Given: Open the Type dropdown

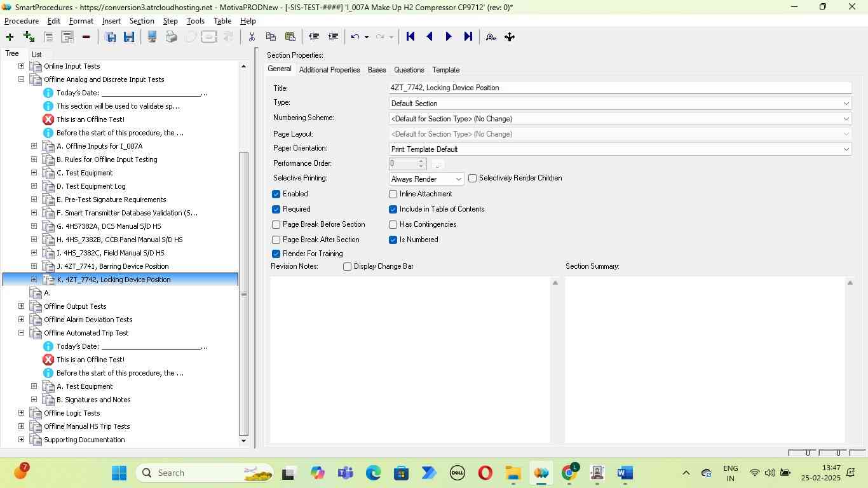Looking at the screenshot, I should [x=620, y=104].
